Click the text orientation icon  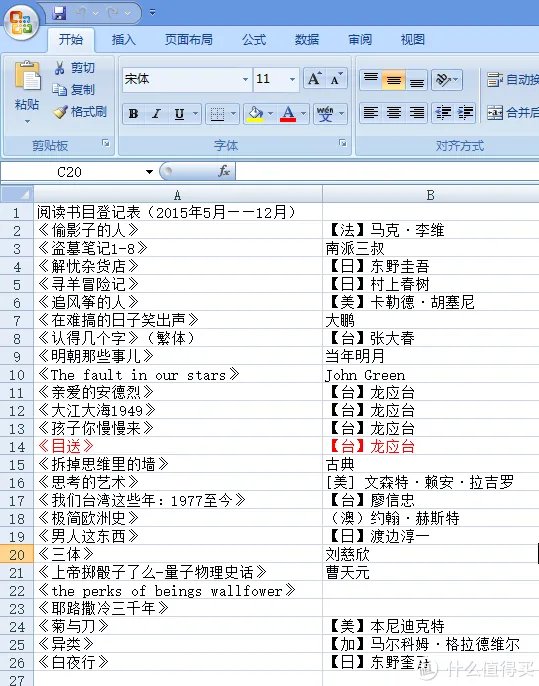[447, 80]
